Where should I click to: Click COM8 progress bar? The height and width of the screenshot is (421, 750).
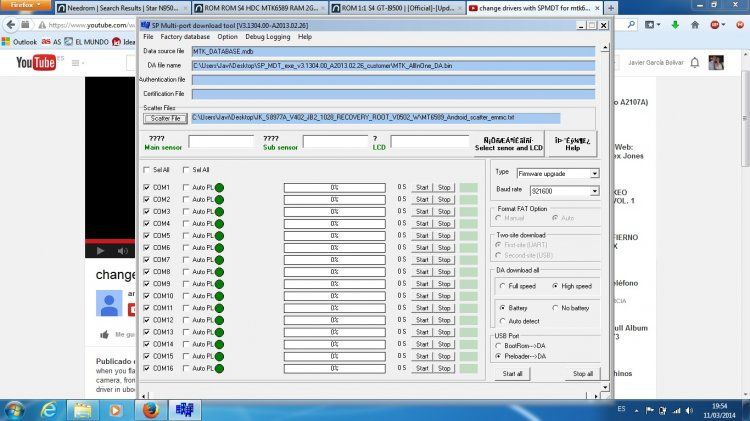point(334,272)
